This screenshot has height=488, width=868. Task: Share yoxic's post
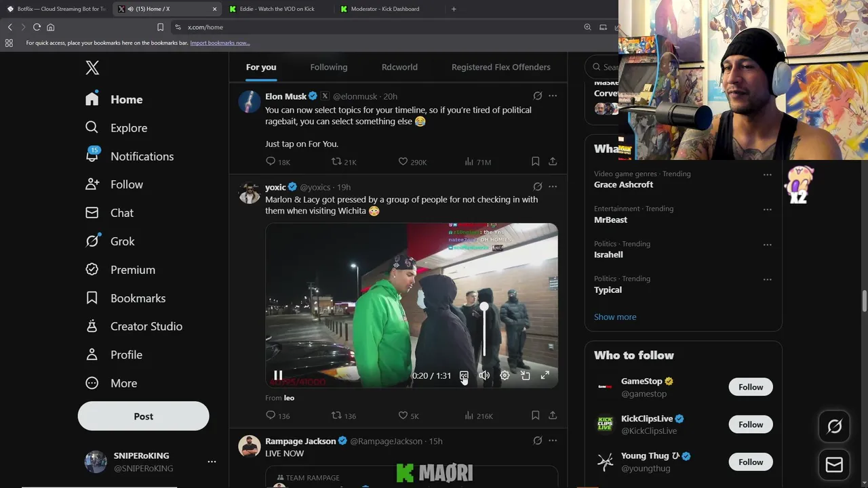pyautogui.click(x=553, y=415)
